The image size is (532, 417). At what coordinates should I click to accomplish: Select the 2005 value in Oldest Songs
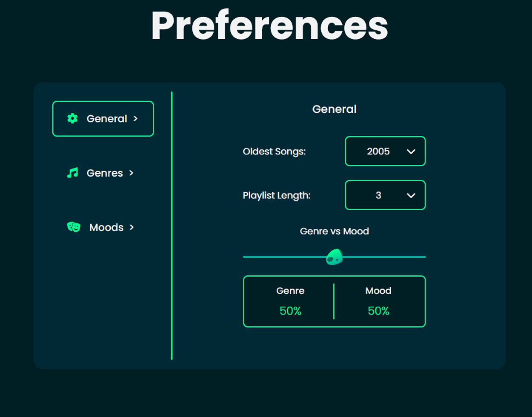click(378, 151)
